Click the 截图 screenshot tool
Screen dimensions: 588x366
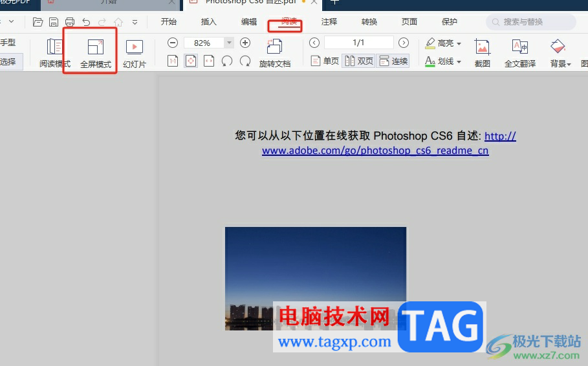click(483, 53)
